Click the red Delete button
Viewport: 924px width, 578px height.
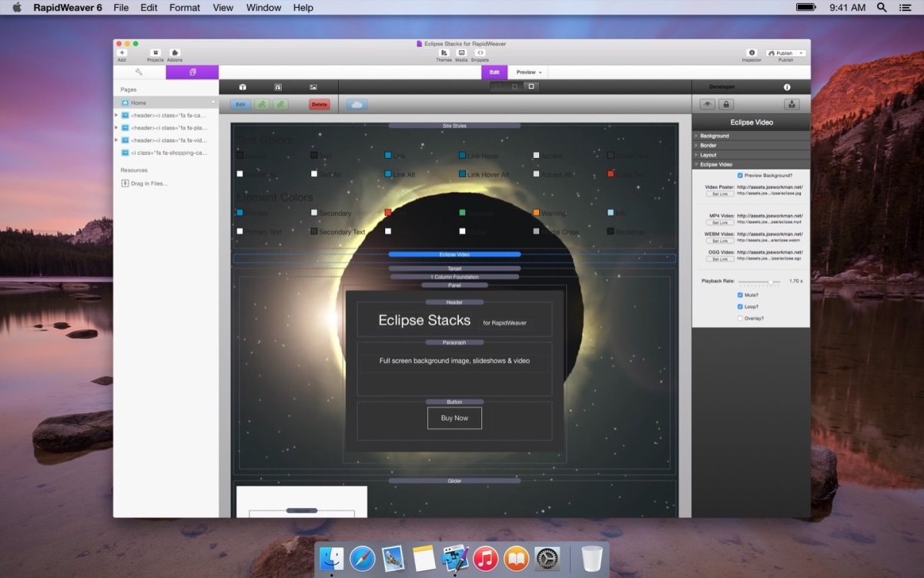[320, 104]
